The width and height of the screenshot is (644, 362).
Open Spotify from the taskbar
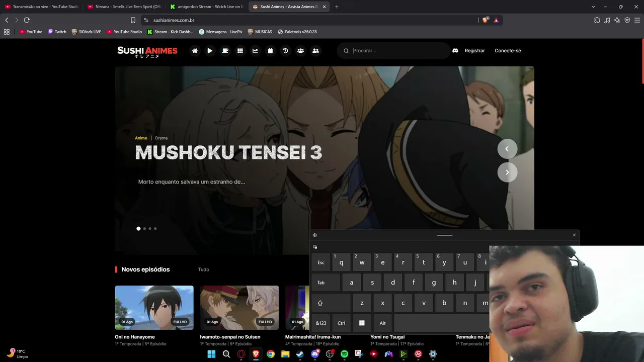pos(344,354)
